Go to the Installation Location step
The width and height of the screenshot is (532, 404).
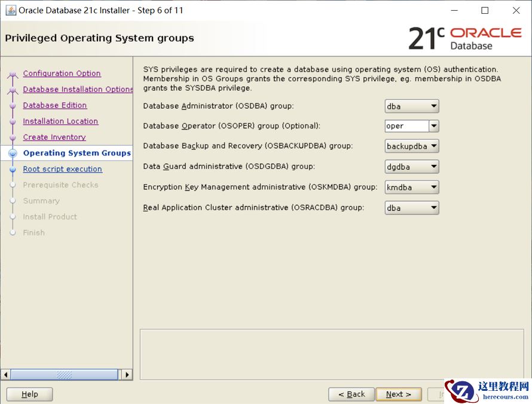coord(60,121)
